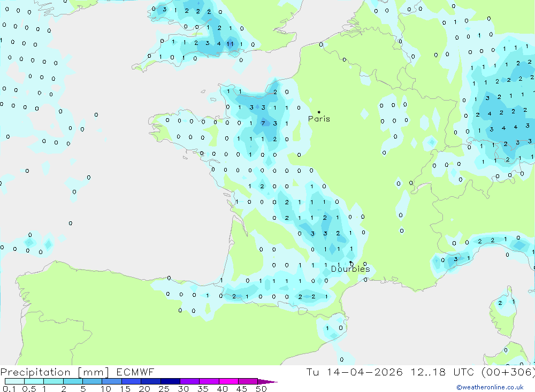This screenshot has height=392, width=535.
Task: Pick the 0.5–1 mm legend color swatch
Action: tap(34, 381)
